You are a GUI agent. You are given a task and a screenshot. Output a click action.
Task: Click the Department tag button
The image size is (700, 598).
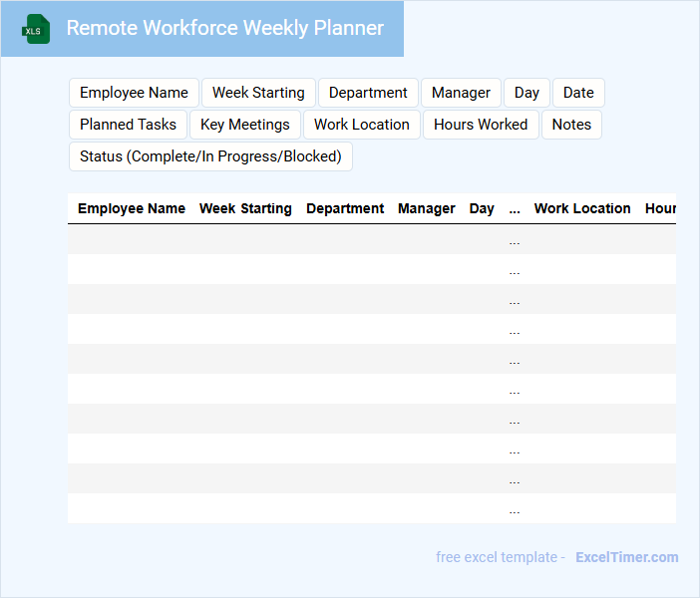click(368, 93)
